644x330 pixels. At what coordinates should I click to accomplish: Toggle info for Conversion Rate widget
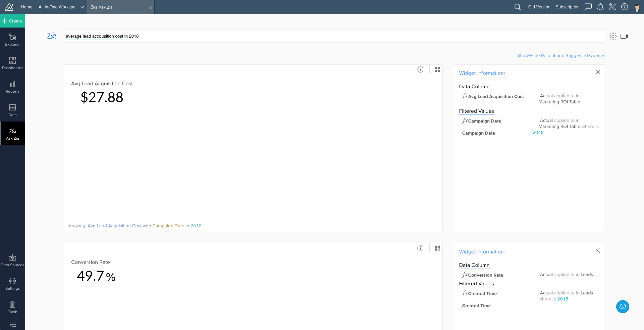click(420, 248)
